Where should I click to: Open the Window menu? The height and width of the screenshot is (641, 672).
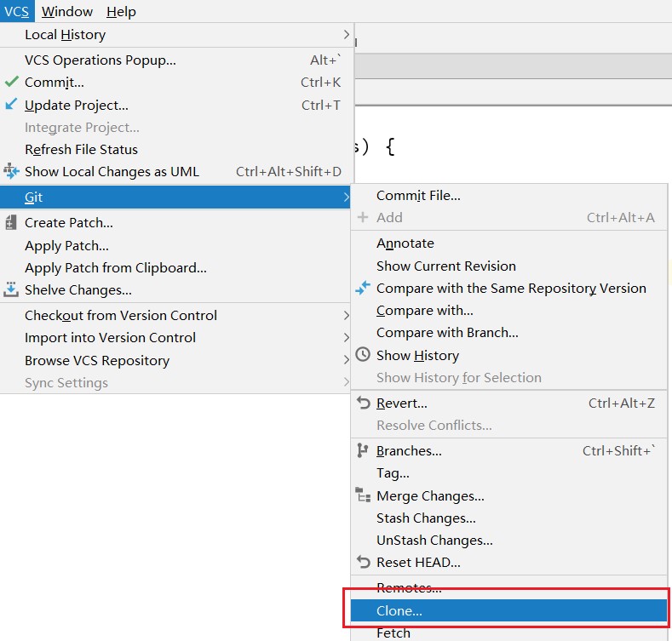coord(67,12)
